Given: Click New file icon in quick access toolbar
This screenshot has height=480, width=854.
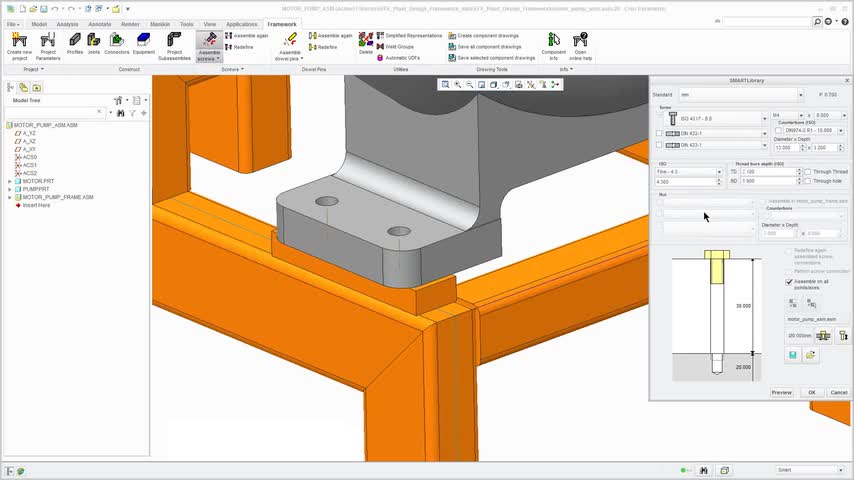Looking at the screenshot, I should pos(22,9).
